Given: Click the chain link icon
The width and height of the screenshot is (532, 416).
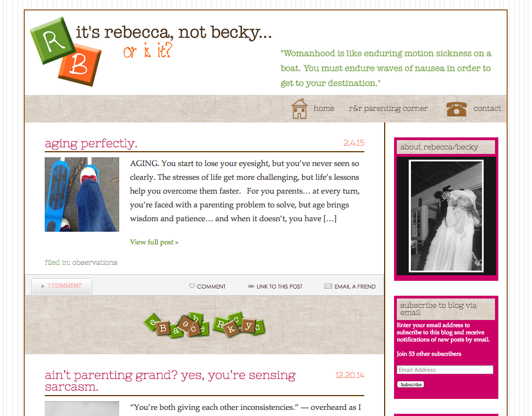Looking at the screenshot, I should [x=251, y=286].
